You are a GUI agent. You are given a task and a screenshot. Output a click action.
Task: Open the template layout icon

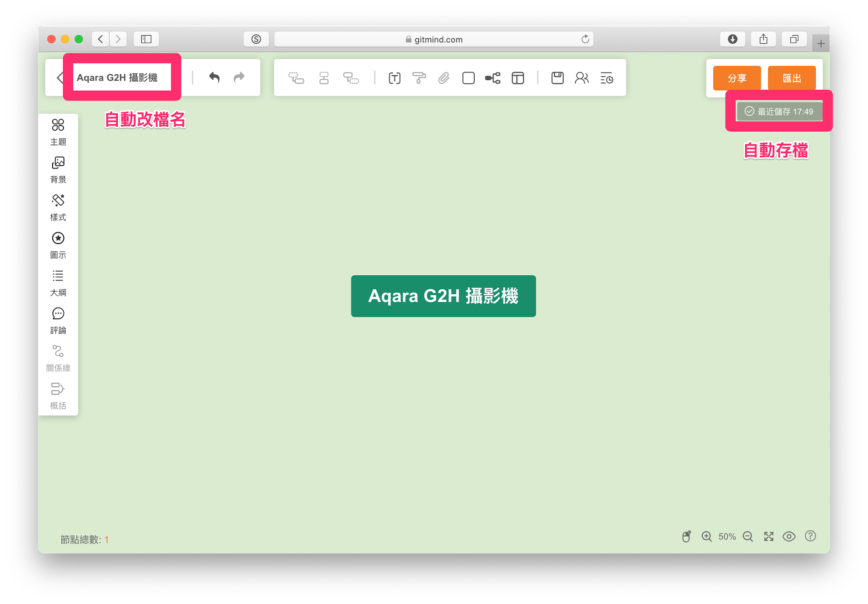[518, 78]
